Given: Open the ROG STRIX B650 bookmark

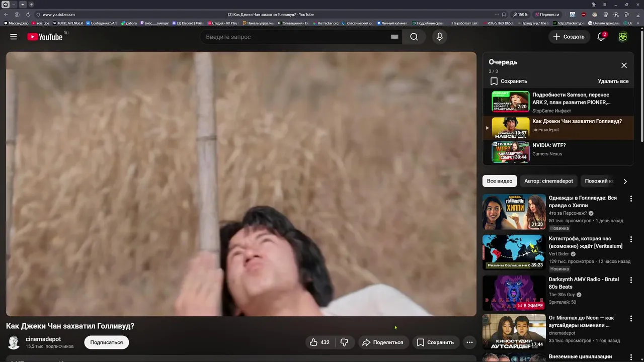Looking at the screenshot, I should click(499, 23).
